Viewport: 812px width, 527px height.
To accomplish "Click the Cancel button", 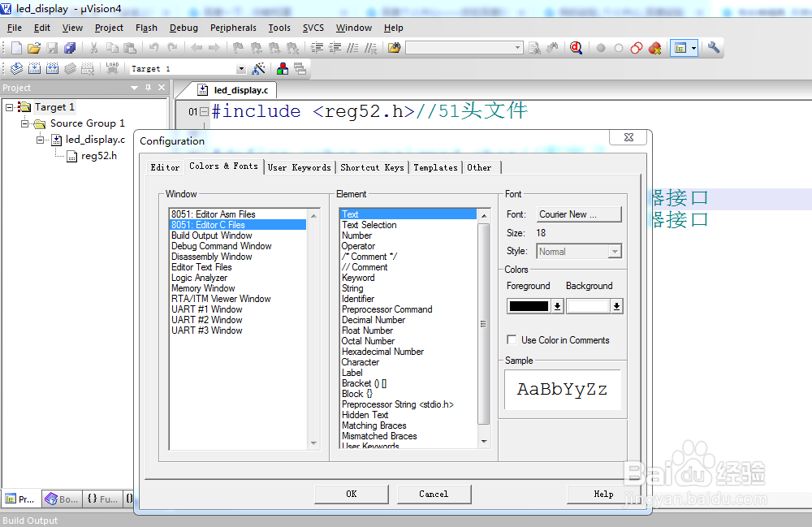I will [434, 494].
